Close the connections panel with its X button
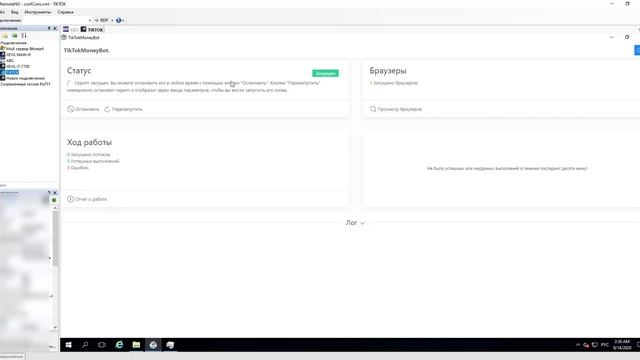Viewport: 640px width, 360px height. pos(55,29)
